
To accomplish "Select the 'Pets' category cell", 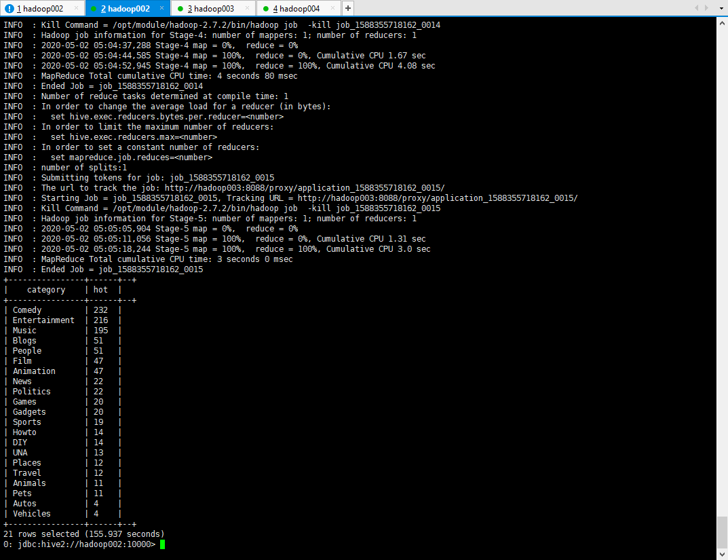I will pos(22,494).
